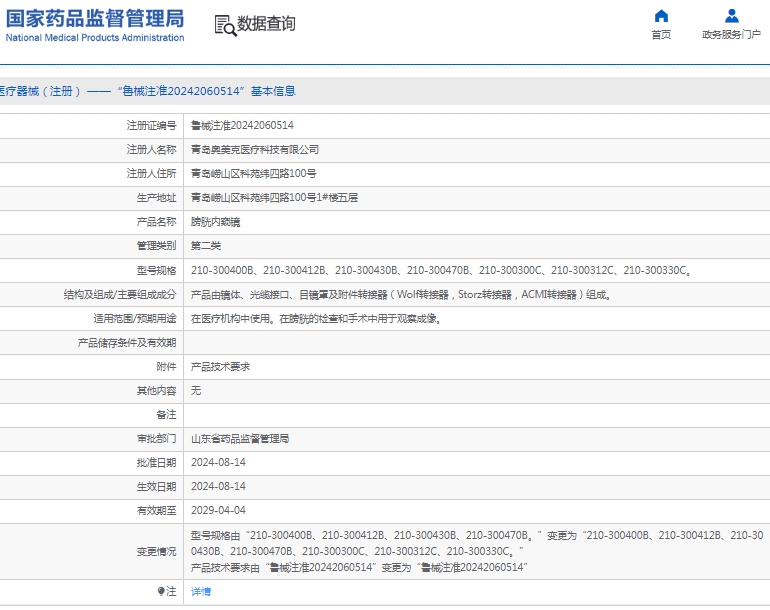Click expiry date value 2029-04-04
Viewport: 770px width, 610px height.
pyautogui.click(x=218, y=510)
